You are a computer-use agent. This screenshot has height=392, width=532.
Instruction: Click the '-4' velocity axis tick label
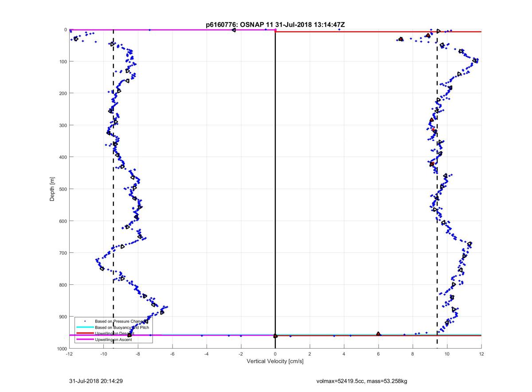[x=207, y=354]
